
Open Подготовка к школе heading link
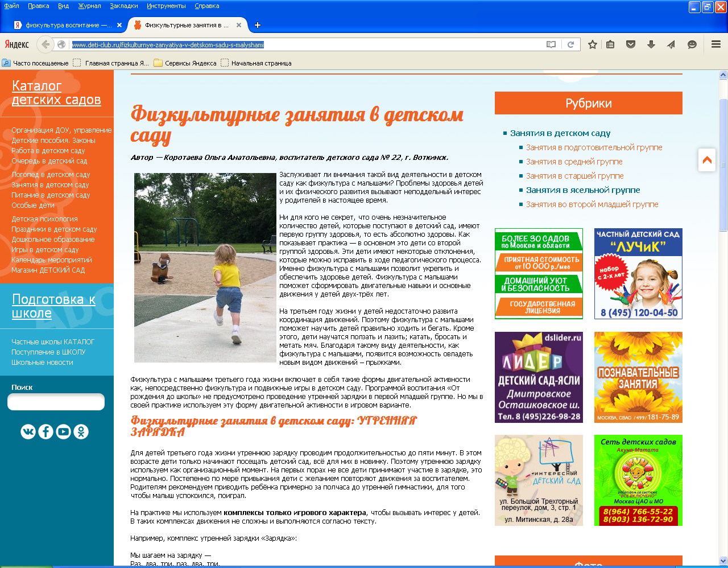pos(53,306)
